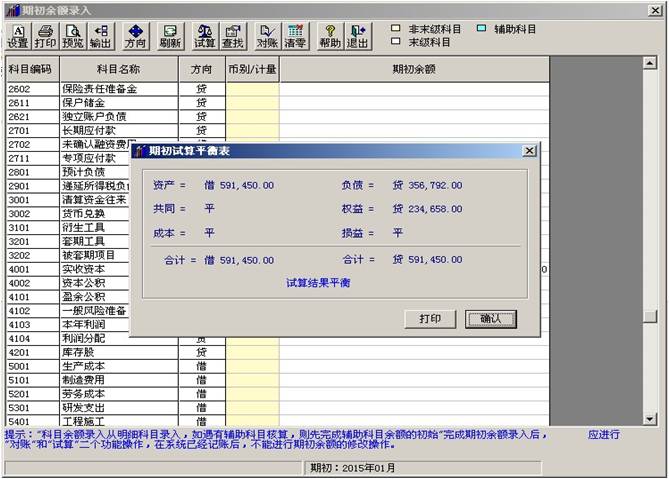The image size is (669, 479).
Task: Click the 清零 clear-zero toolbar icon
Action: pyautogui.click(x=295, y=37)
